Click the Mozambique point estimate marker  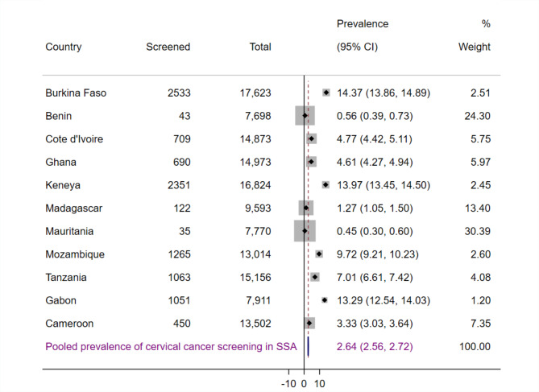point(319,254)
